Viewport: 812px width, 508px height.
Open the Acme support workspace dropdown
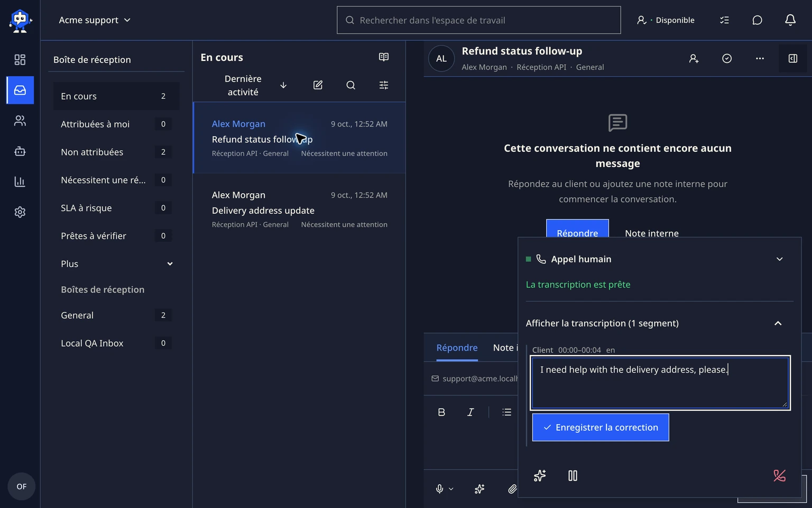point(95,20)
